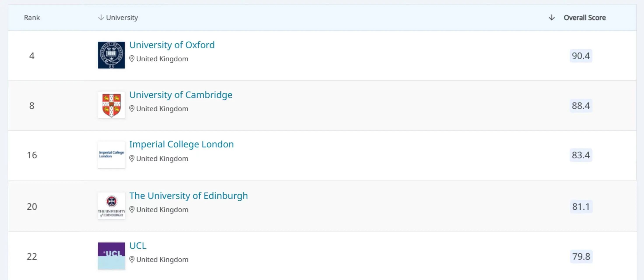The height and width of the screenshot is (280, 644).
Task: Click the purple UCL logo
Action: click(x=111, y=256)
